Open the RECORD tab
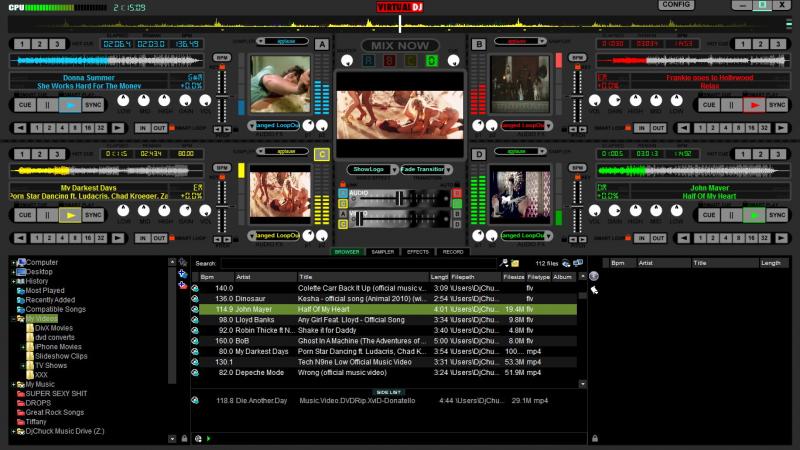Image resolution: width=800 pixels, height=450 pixels. pos(453,252)
